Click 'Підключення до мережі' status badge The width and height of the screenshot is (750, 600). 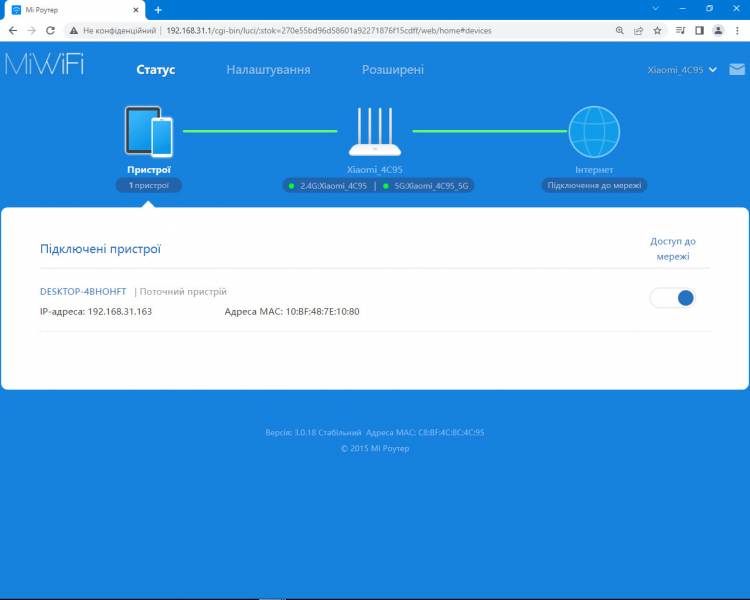594,186
